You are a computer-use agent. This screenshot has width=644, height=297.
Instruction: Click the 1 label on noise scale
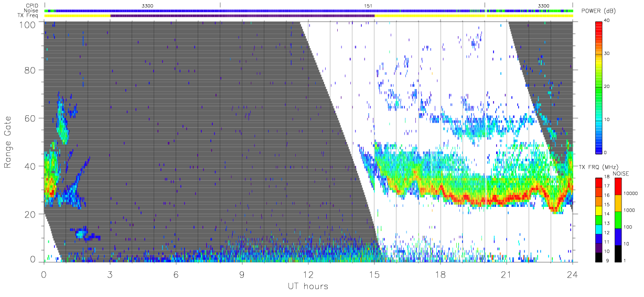[626, 261]
